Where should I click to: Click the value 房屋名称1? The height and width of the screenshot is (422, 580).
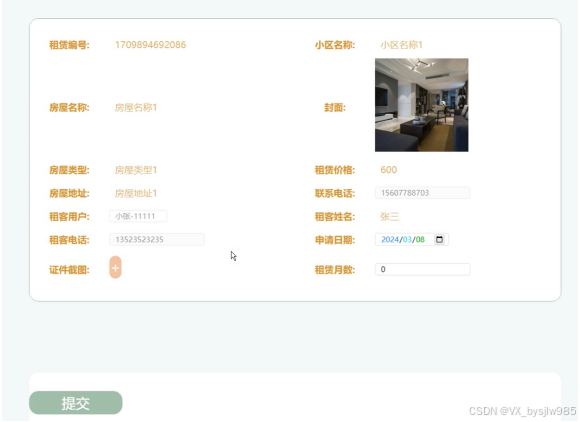tap(136, 108)
